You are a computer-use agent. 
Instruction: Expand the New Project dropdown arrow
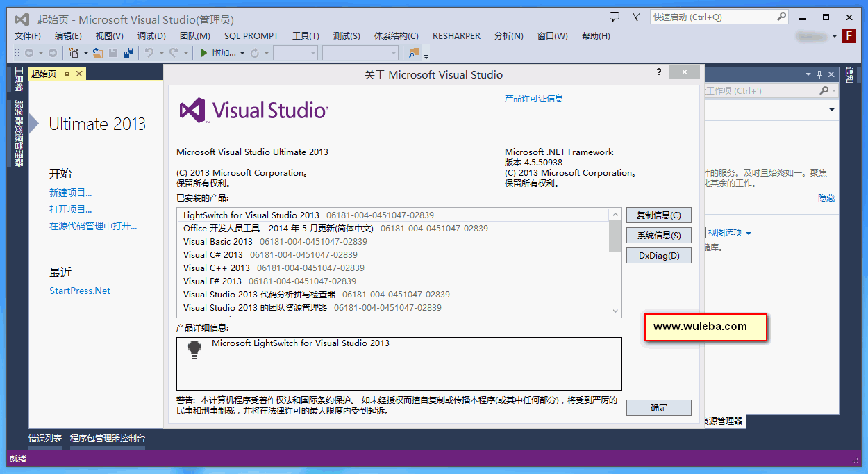(85, 53)
